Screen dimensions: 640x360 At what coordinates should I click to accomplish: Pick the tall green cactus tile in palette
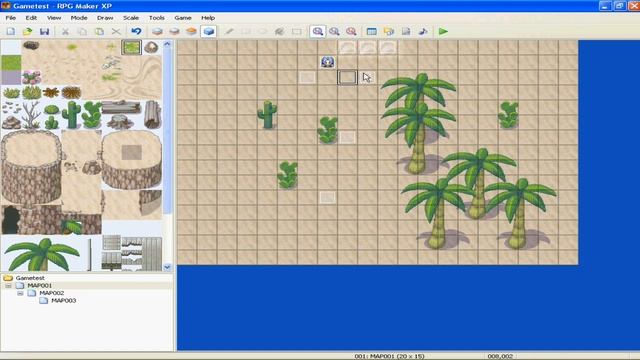point(71,114)
